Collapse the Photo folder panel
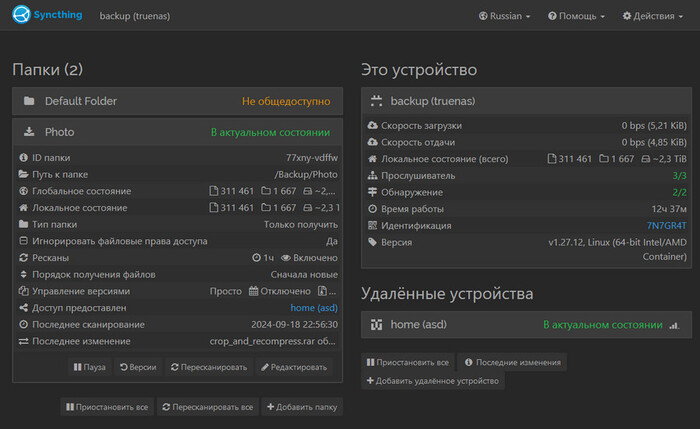This screenshot has width=700, height=429. click(x=177, y=132)
